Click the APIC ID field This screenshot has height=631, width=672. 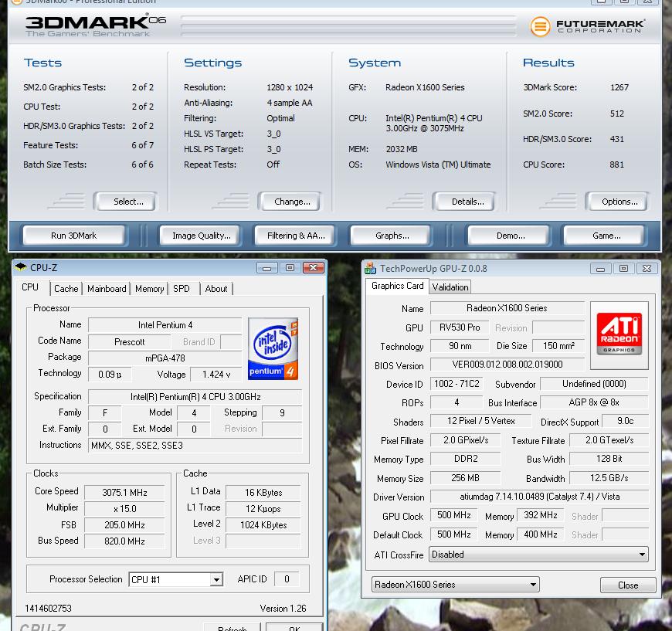coord(287,579)
